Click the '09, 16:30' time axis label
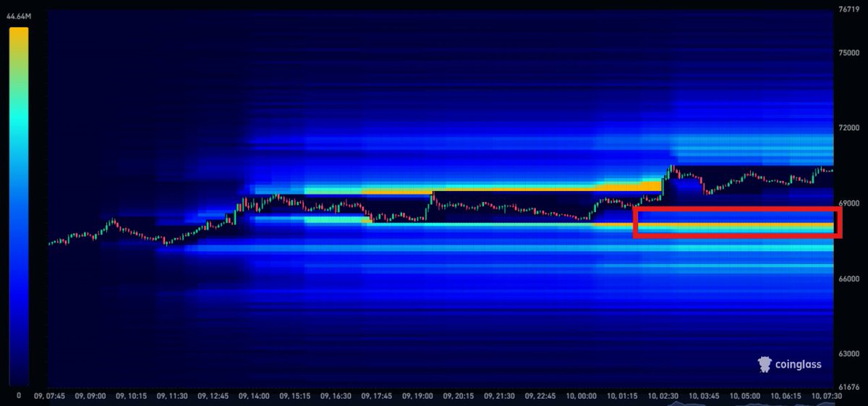Screen dimensions: 868x406 click(x=336, y=397)
